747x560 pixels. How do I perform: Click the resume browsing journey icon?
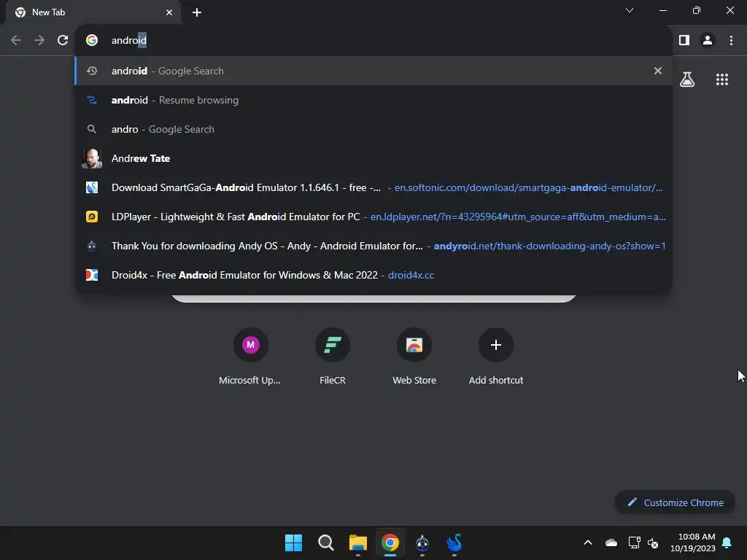click(x=92, y=100)
